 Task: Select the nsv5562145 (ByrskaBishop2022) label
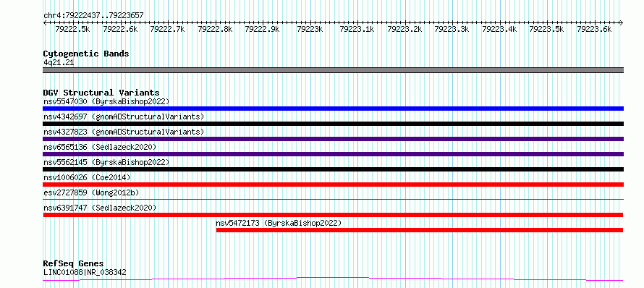coord(106,162)
